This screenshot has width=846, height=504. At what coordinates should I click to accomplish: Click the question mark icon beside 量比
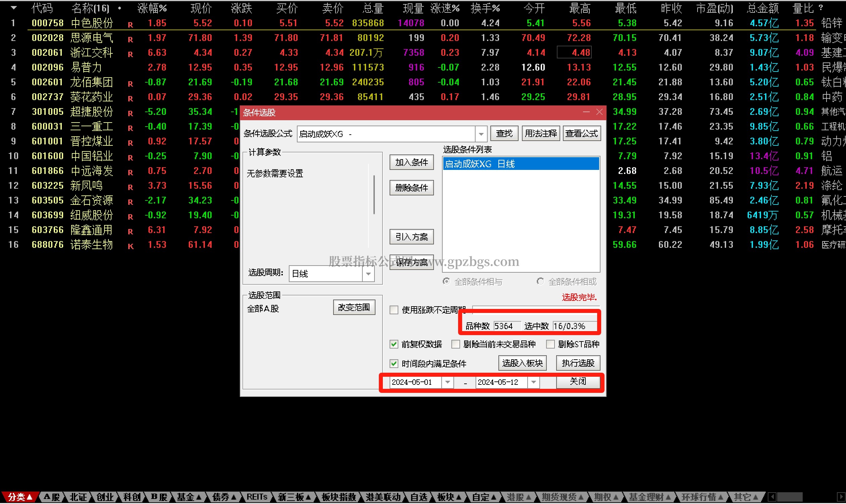pyautogui.click(x=820, y=7)
